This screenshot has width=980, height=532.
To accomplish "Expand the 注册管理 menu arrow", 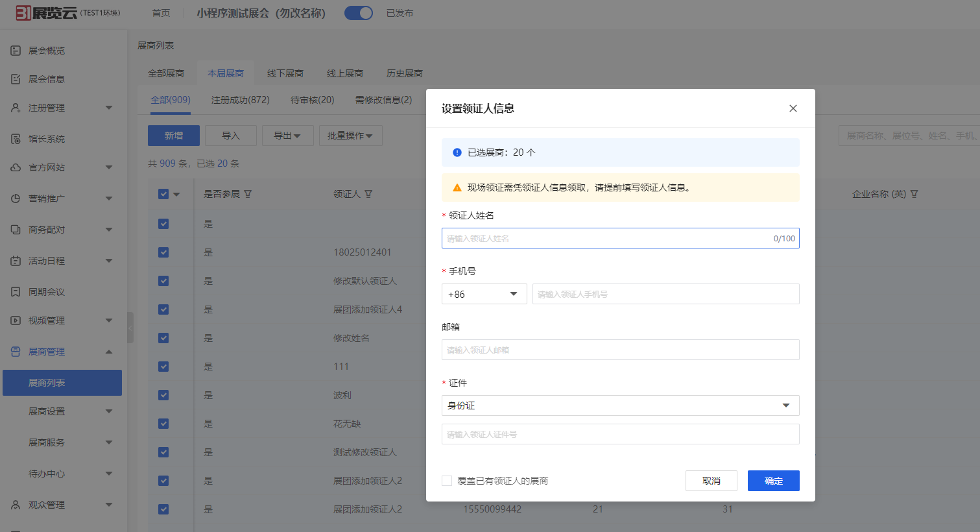I will point(109,108).
